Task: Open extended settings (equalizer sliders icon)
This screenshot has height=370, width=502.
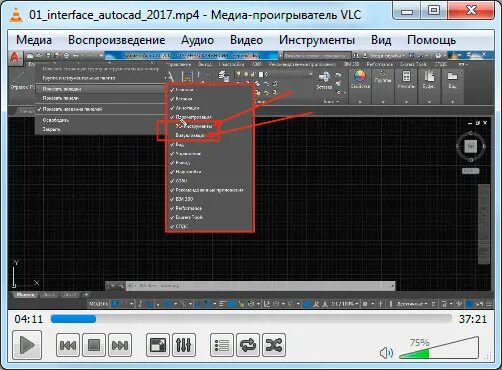Action: 184,345
